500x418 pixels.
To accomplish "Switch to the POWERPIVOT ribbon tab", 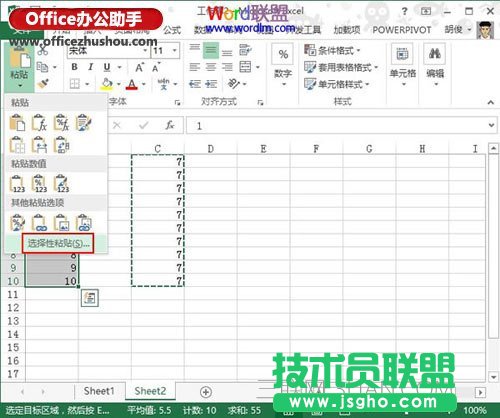I will point(402,30).
